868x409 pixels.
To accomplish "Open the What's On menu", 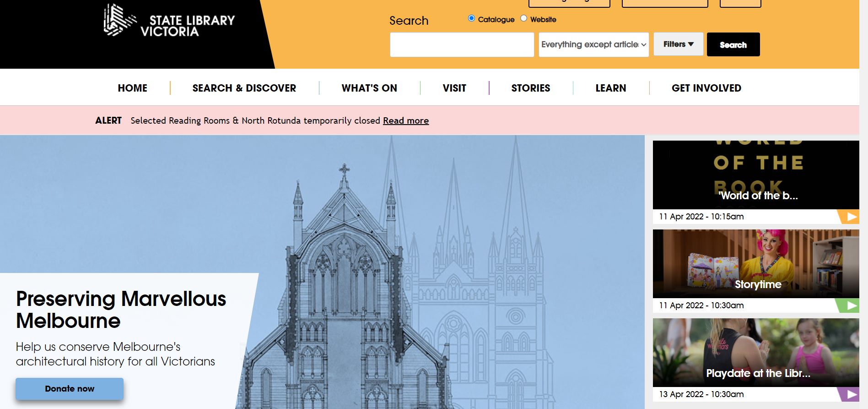I will 369,88.
